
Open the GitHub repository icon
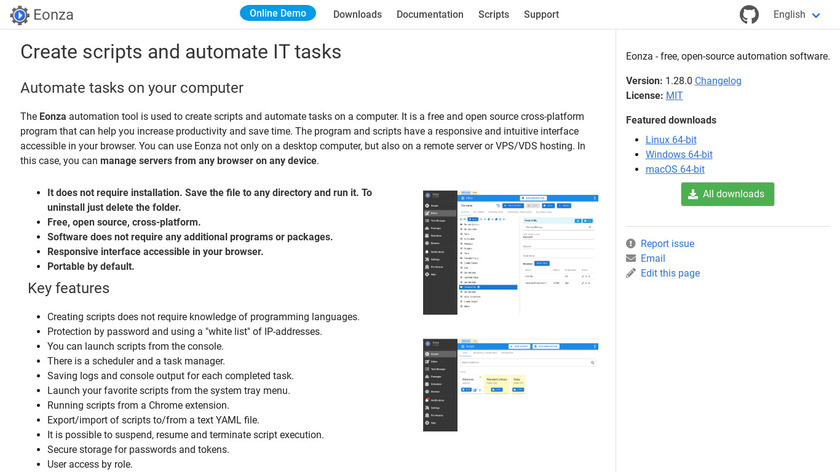click(x=749, y=14)
